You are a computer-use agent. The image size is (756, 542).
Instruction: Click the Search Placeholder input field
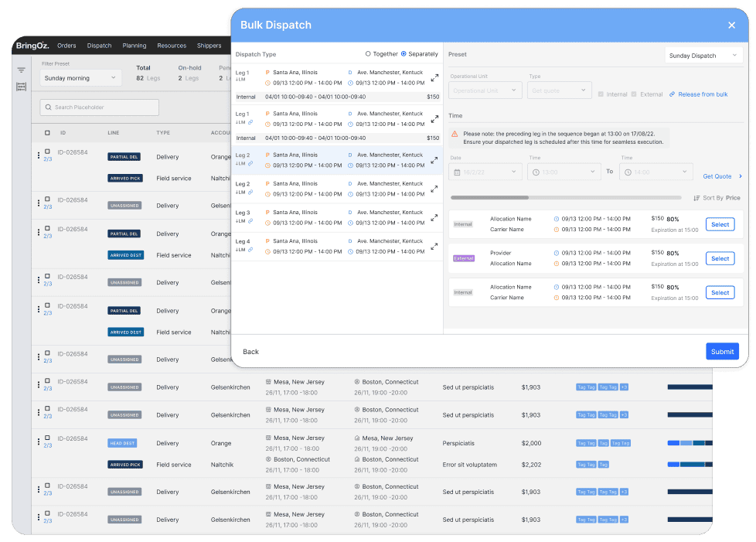click(x=99, y=107)
